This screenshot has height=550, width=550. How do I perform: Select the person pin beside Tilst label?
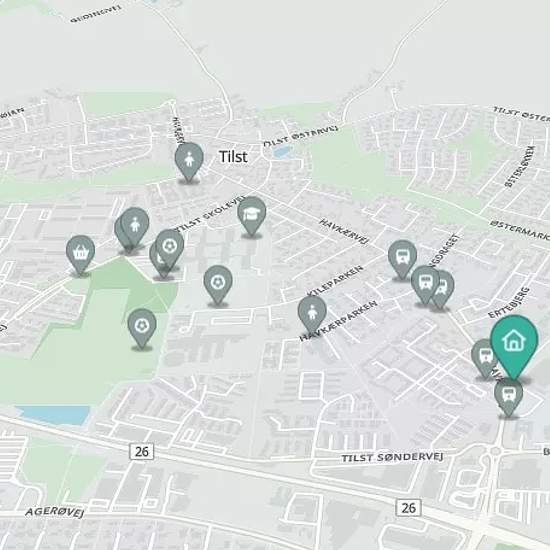(189, 161)
